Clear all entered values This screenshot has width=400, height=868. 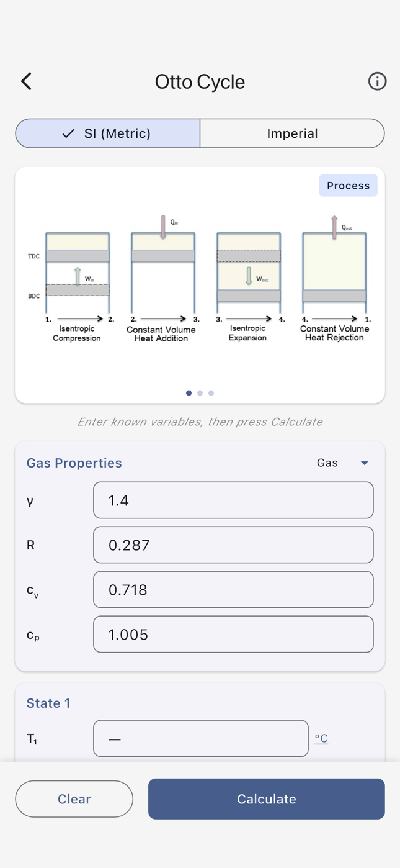74,799
